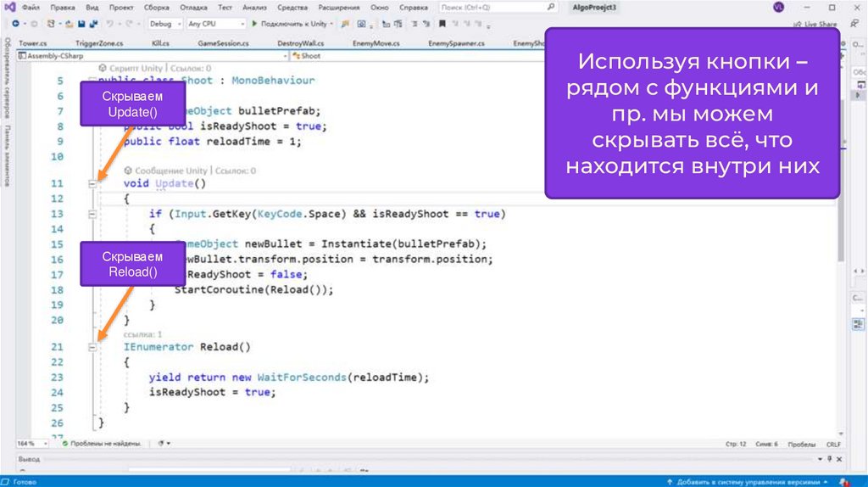Click Проблемы не найдены status text
This screenshot has width=868, height=487.
(x=105, y=444)
